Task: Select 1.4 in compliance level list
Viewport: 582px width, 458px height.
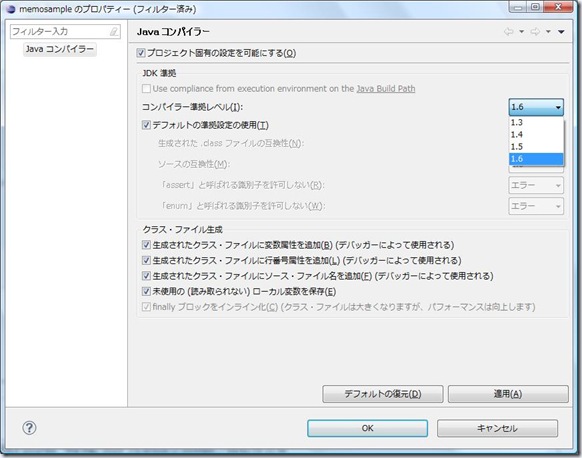Action: pos(536,135)
